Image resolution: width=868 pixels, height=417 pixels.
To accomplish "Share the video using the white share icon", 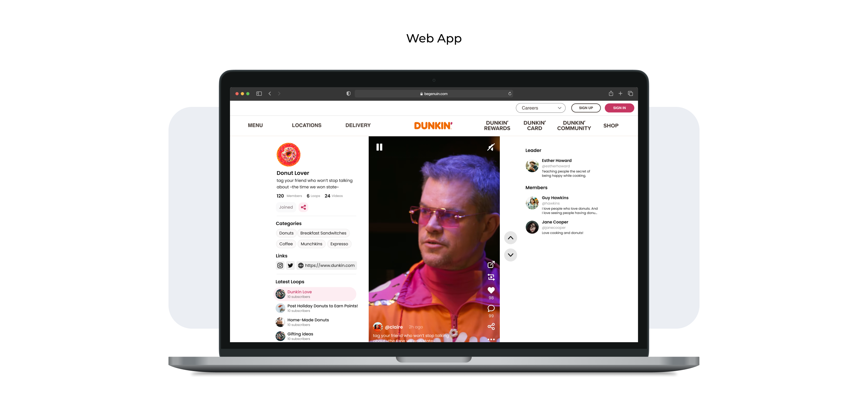I will 491,326.
